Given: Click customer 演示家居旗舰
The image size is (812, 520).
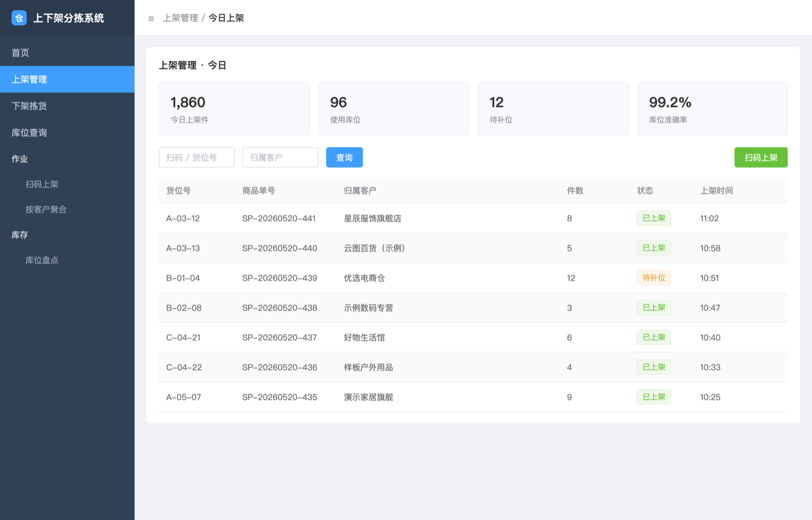Looking at the screenshot, I should [x=369, y=397].
